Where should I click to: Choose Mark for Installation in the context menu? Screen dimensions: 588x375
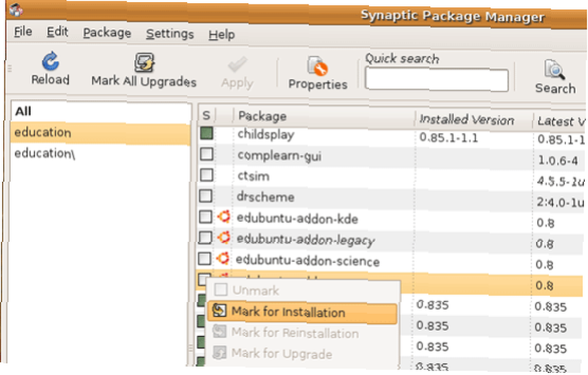point(302,312)
